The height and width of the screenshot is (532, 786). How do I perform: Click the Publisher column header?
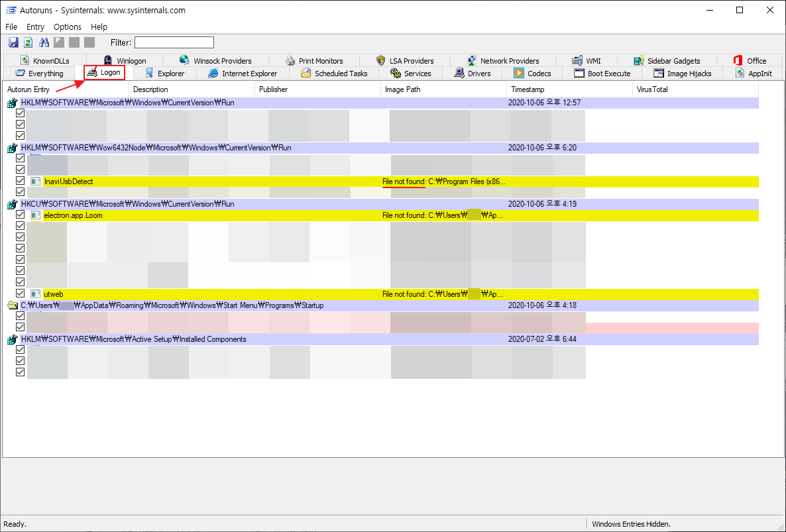point(318,89)
